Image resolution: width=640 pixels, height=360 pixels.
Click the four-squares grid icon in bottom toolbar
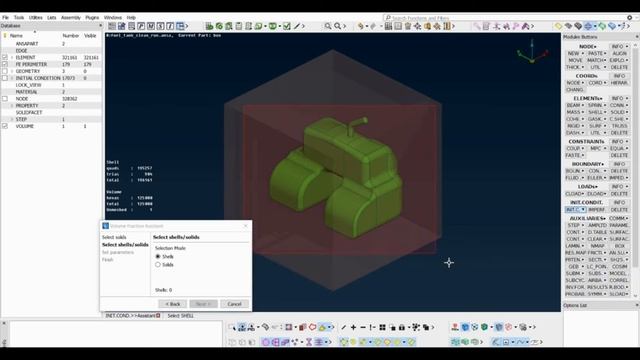(382, 327)
